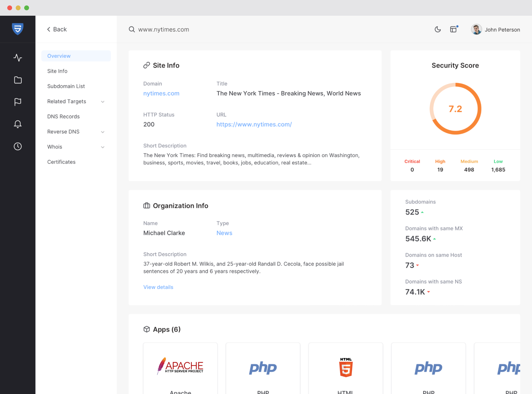Expand the Related Targets chevron
Viewport: 532px width, 394px height.
pyautogui.click(x=103, y=102)
